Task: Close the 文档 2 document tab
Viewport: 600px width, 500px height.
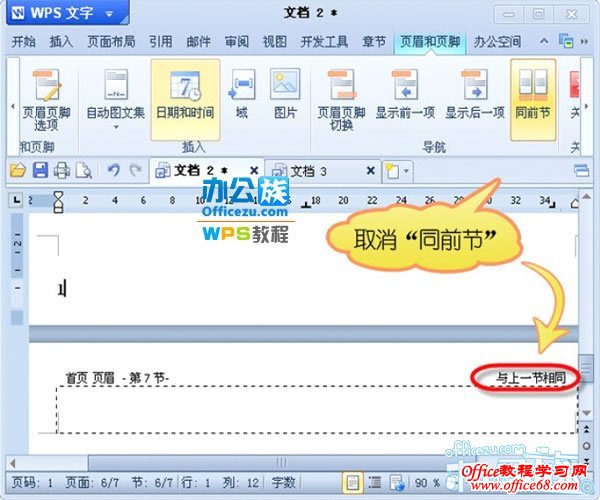Action: (x=254, y=171)
